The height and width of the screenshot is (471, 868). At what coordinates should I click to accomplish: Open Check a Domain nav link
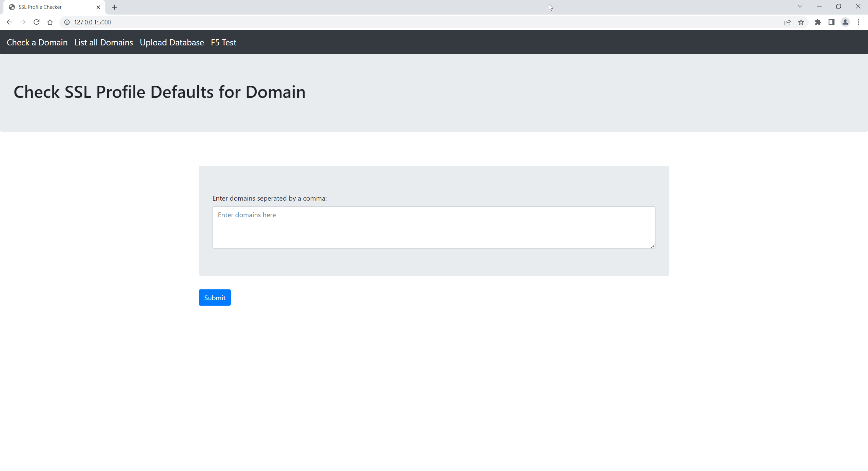(x=37, y=42)
